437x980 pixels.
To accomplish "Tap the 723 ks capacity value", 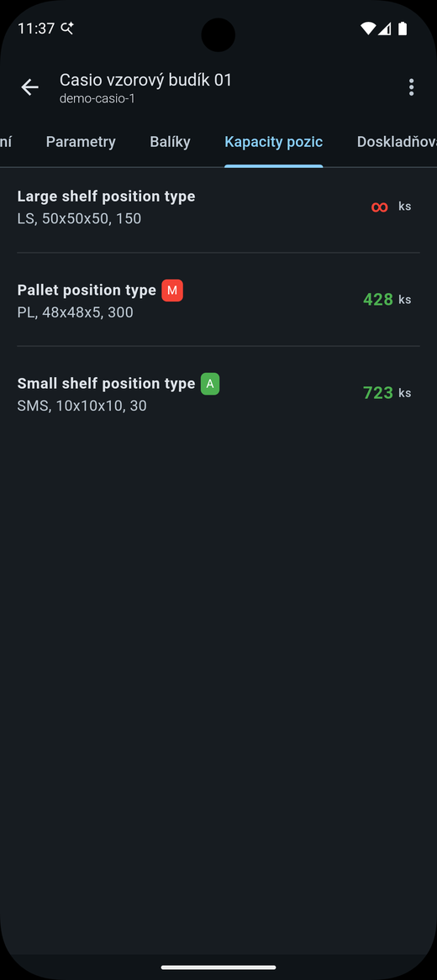I will pos(387,393).
